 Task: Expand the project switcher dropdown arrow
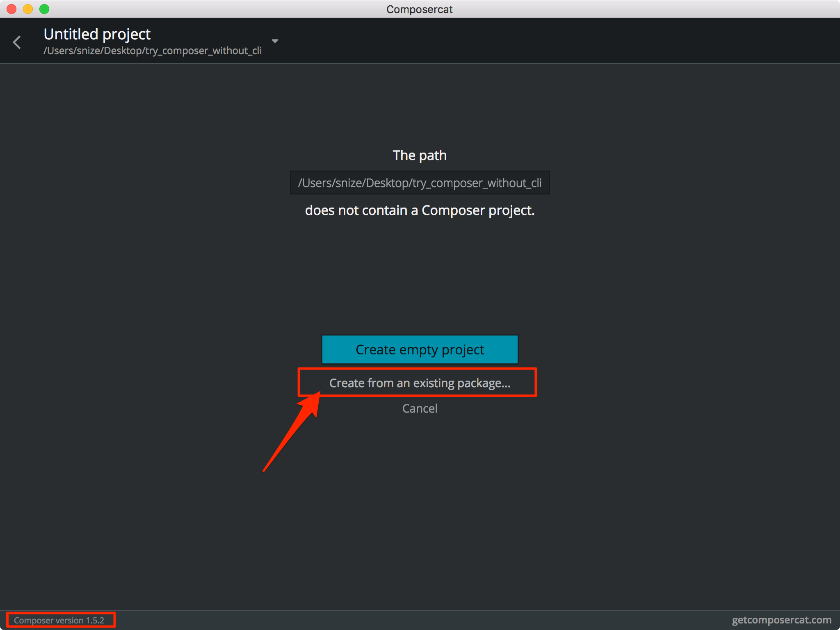point(275,41)
